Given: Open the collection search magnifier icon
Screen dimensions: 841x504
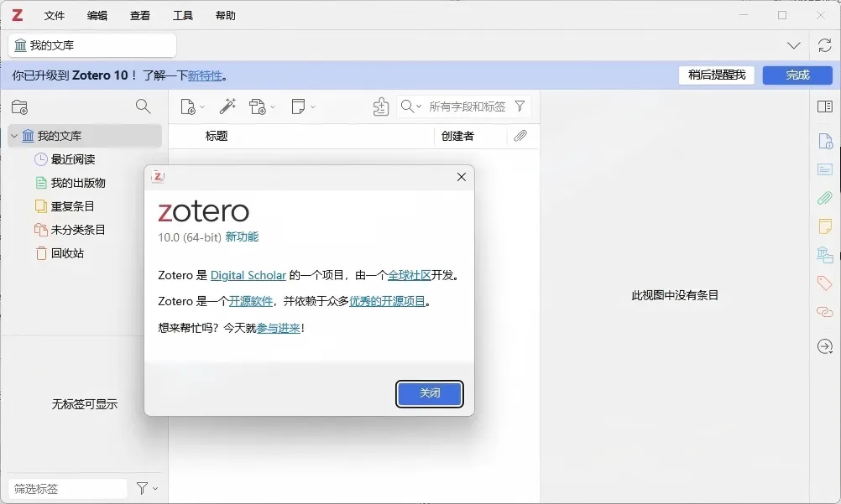Looking at the screenshot, I should [x=144, y=107].
